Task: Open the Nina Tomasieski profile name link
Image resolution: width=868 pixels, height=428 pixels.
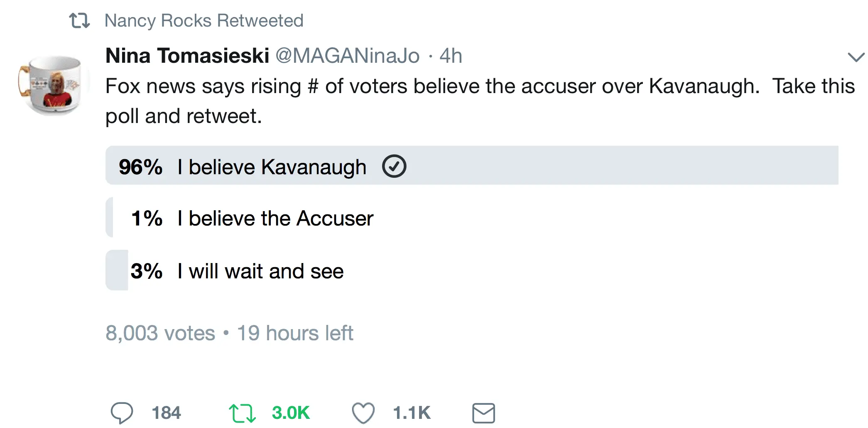Action: click(187, 56)
